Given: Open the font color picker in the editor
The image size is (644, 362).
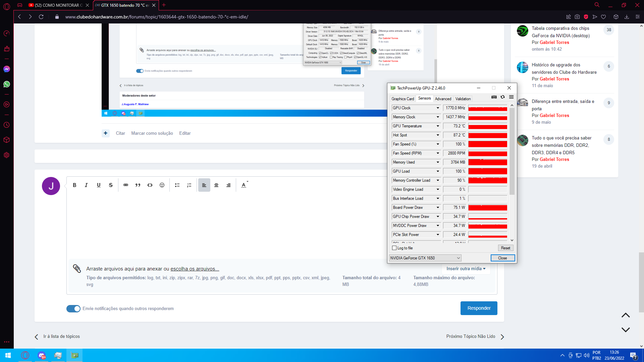Looking at the screenshot, I should click(x=245, y=185).
